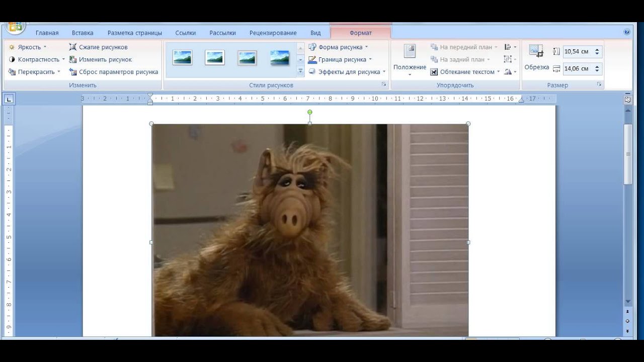Open the Align objects icon dropdown

tap(510, 47)
